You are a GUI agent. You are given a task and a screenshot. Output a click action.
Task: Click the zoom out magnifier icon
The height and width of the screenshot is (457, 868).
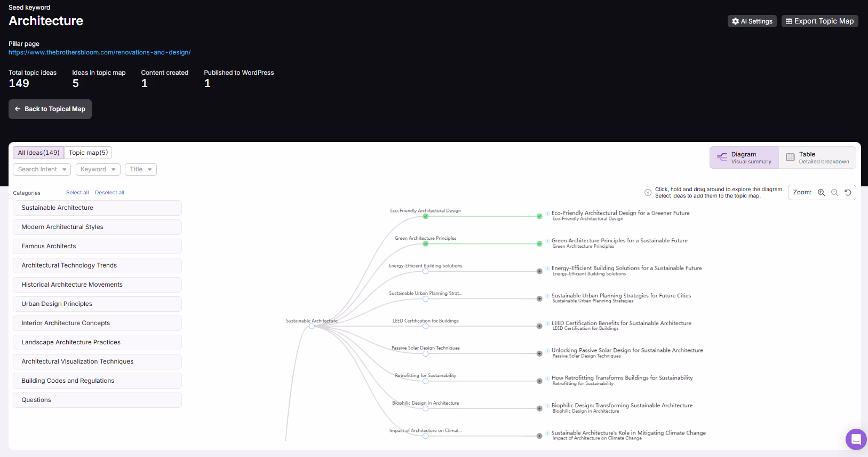[834, 193]
